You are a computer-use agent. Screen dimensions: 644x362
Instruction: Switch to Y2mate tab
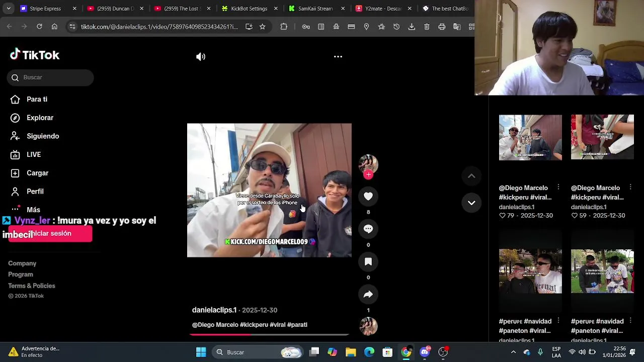point(383,9)
